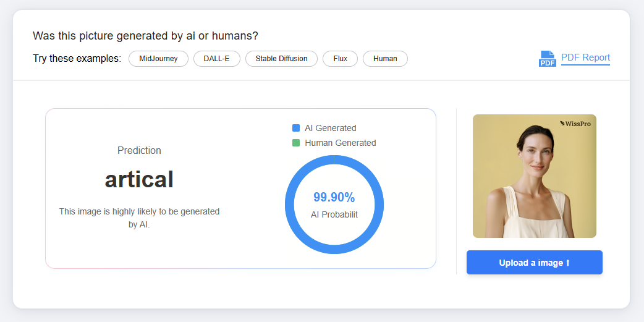The width and height of the screenshot is (644, 322).
Task: Load the Stable Diffusion example
Action: pos(281,59)
